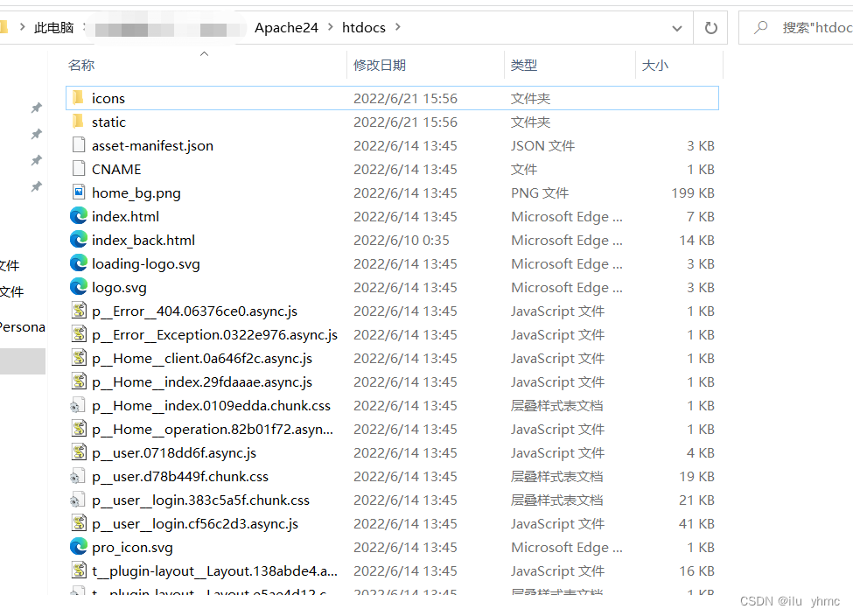Viewport: 853px width, 616px height.
Task: Click the pro_icon.svg Edge file icon
Action: click(x=80, y=547)
